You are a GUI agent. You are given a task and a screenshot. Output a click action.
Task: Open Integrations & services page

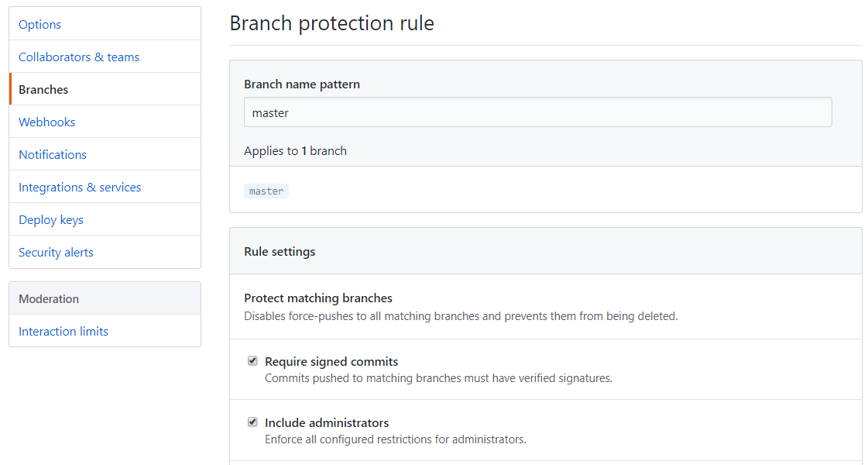coord(80,188)
